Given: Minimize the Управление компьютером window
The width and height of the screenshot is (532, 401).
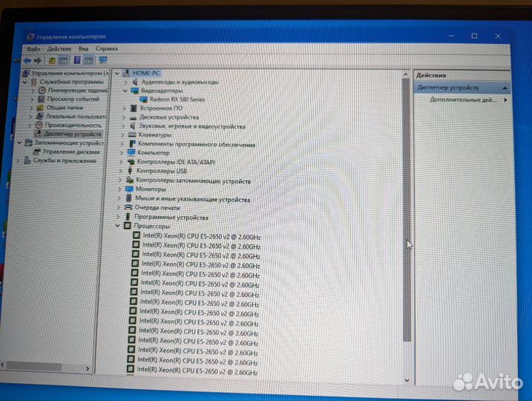Looking at the screenshot, I should pyautogui.click(x=451, y=36).
